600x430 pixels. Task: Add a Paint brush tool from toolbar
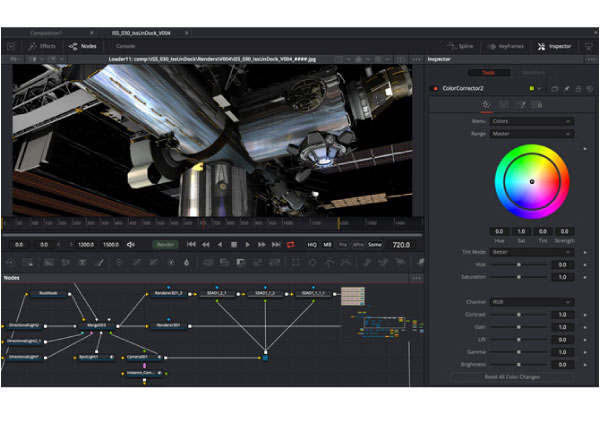[x=99, y=262]
